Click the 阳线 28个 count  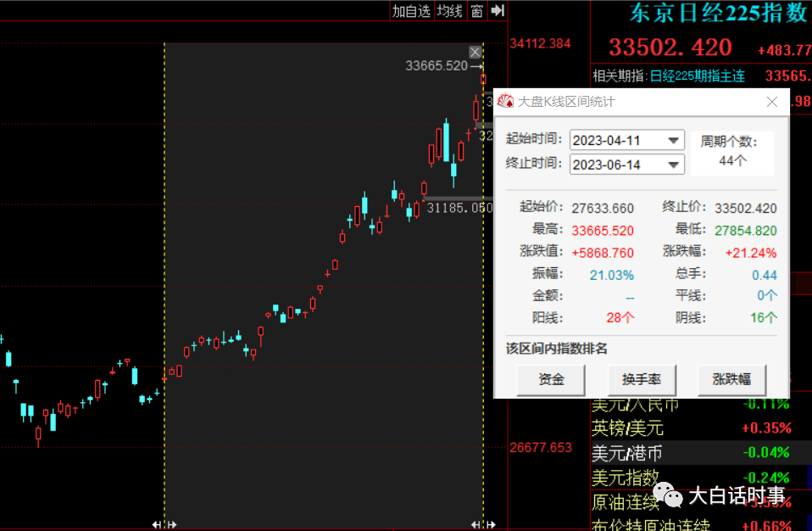(x=620, y=317)
